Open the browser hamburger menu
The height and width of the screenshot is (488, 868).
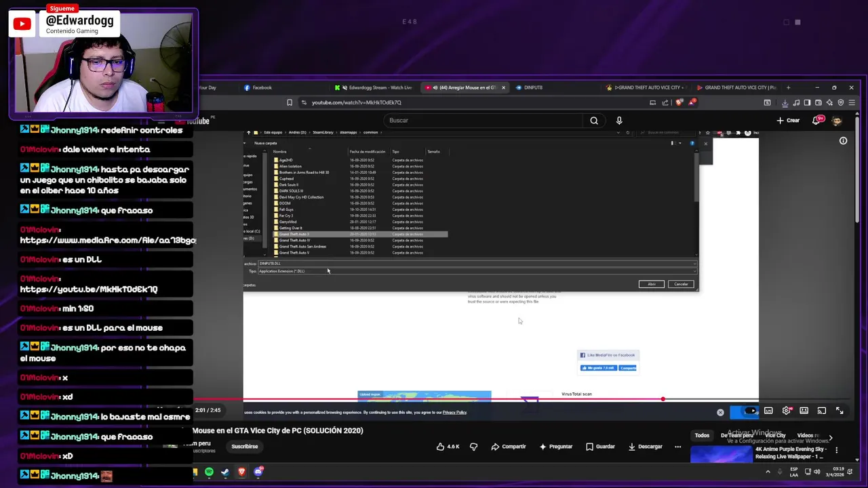852,103
